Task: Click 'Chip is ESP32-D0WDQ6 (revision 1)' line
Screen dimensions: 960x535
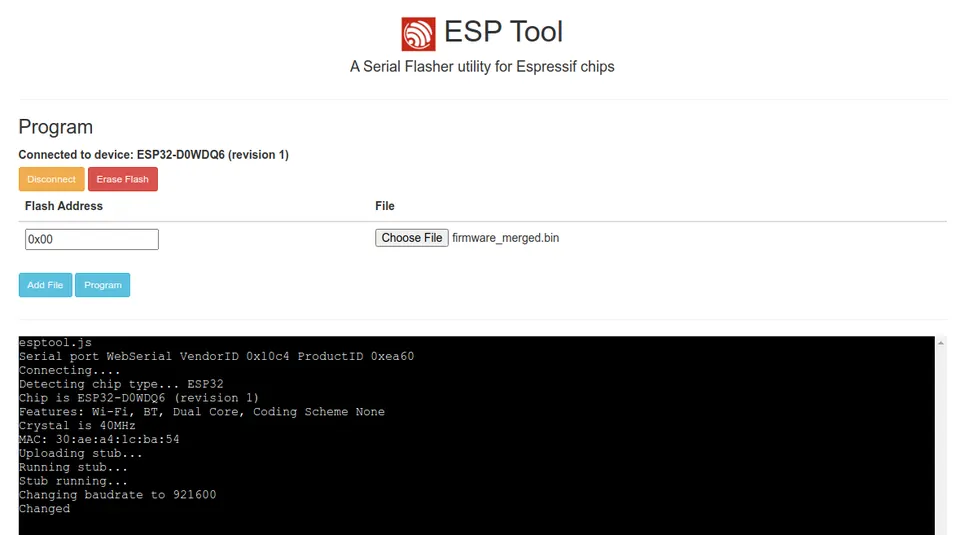Action: click(x=139, y=398)
